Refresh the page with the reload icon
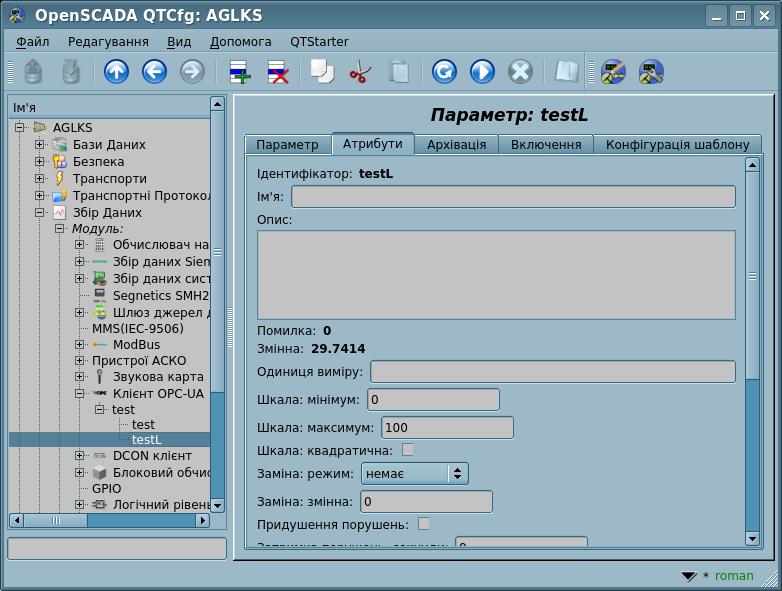 (x=444, y=72)
